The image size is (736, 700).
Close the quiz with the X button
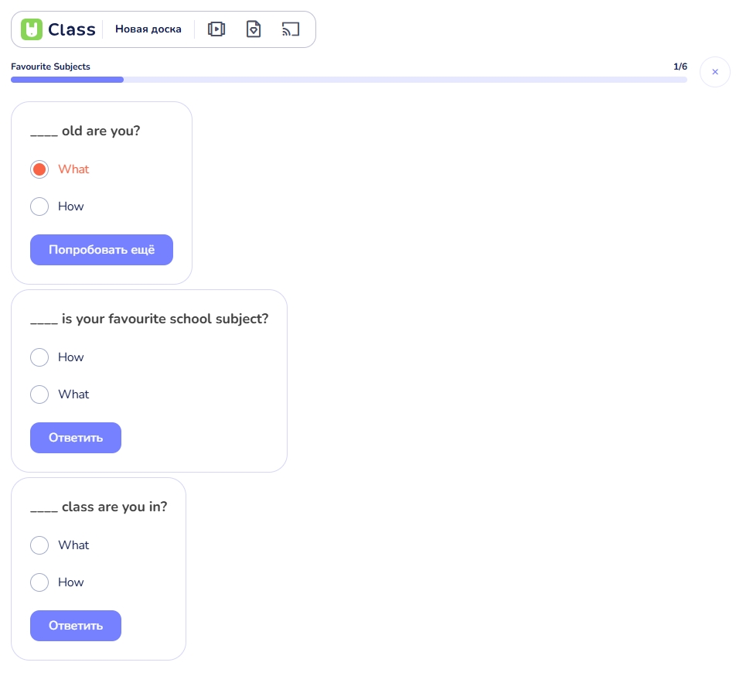[x=715, y=72]
